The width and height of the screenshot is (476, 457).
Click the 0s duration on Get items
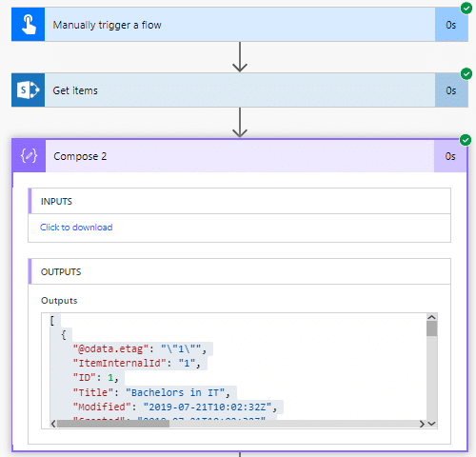click(x=451, y=90)
